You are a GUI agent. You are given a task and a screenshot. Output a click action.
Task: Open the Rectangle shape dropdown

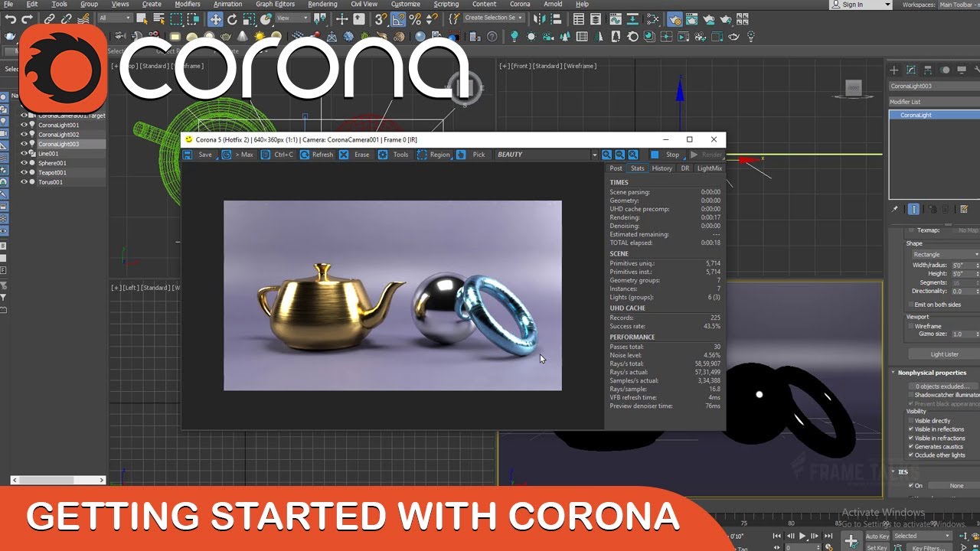tap(944, 255)
